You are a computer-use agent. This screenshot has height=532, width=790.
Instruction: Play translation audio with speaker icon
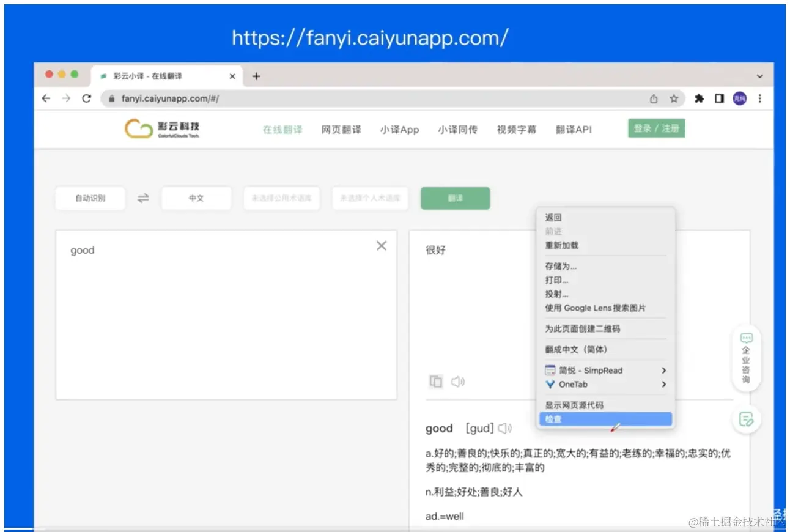pos(458,382)
